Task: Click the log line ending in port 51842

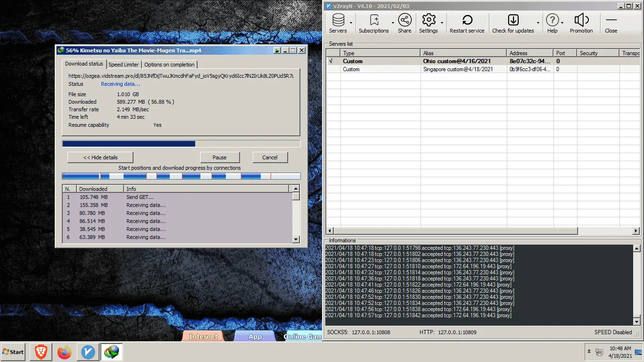Action: (x=418, y=315)
